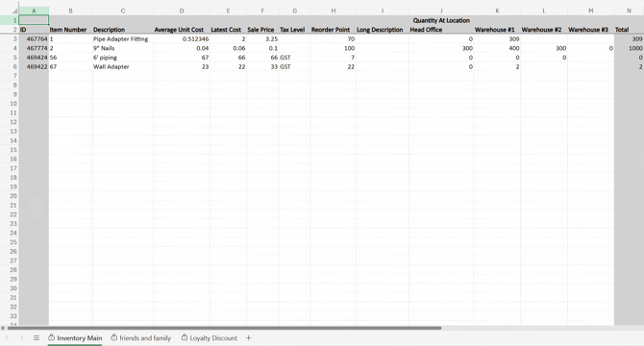Click the Long Description header cell
The image size is (644, 346).
(383, 30)
